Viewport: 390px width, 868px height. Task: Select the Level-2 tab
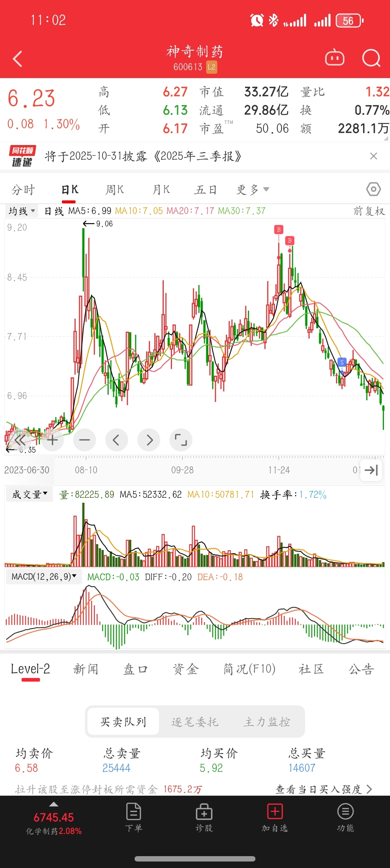coord(31,669)
